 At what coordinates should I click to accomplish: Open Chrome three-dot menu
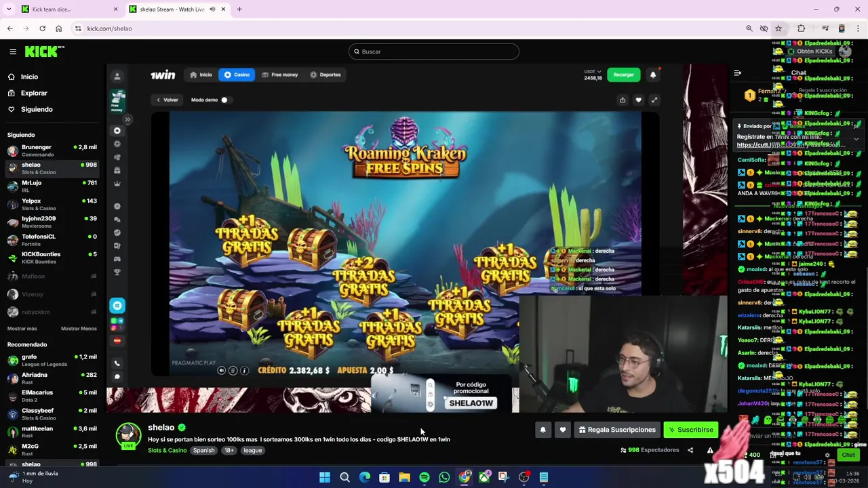click(x=858, y=28)
